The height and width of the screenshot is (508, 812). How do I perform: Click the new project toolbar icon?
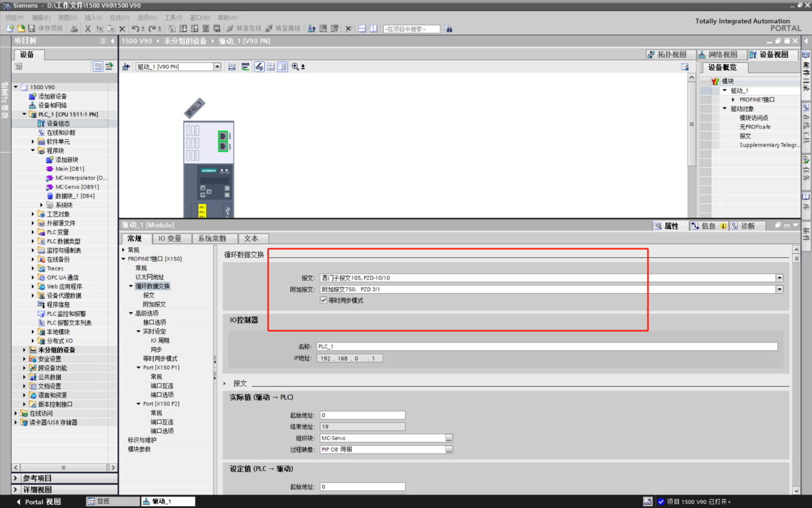pos(10,29)
